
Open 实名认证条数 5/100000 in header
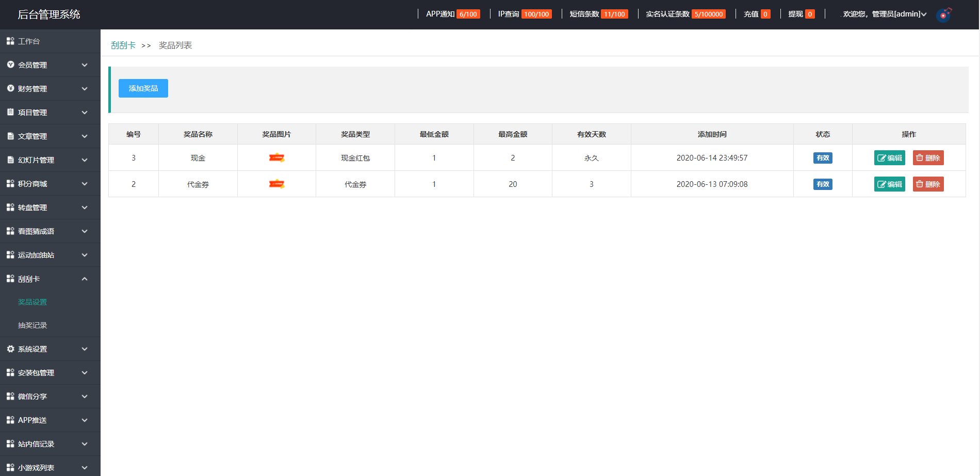point(685,14)
